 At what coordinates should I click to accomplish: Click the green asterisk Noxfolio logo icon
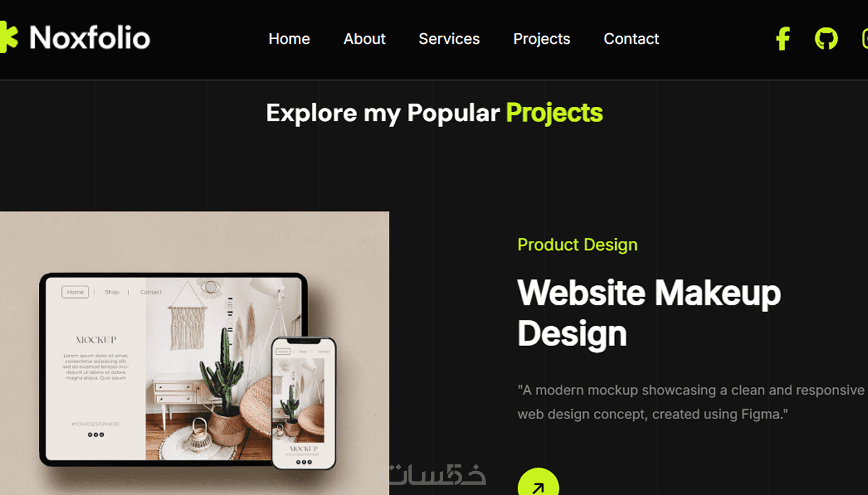pyautogui.click(x=9, y=37)
